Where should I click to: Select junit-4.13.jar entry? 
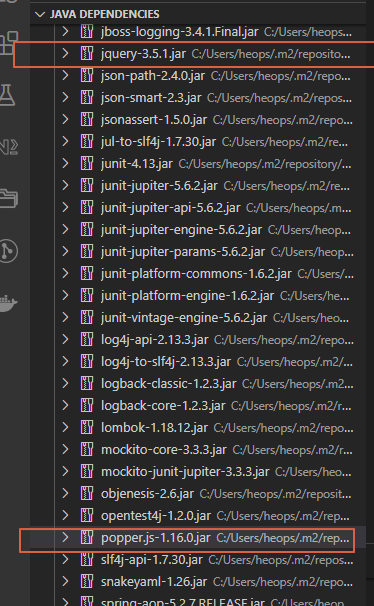(x=198, y=163)
